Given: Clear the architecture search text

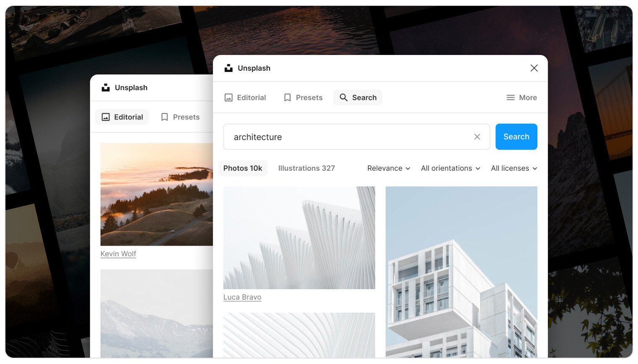Looking at the screenshot, I should tap(477, 137).
